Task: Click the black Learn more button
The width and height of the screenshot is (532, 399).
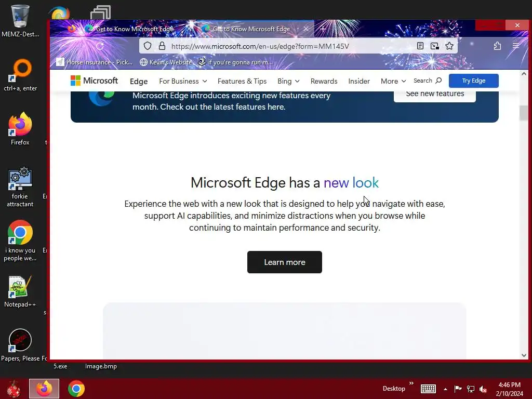Action: coord(284,262)
